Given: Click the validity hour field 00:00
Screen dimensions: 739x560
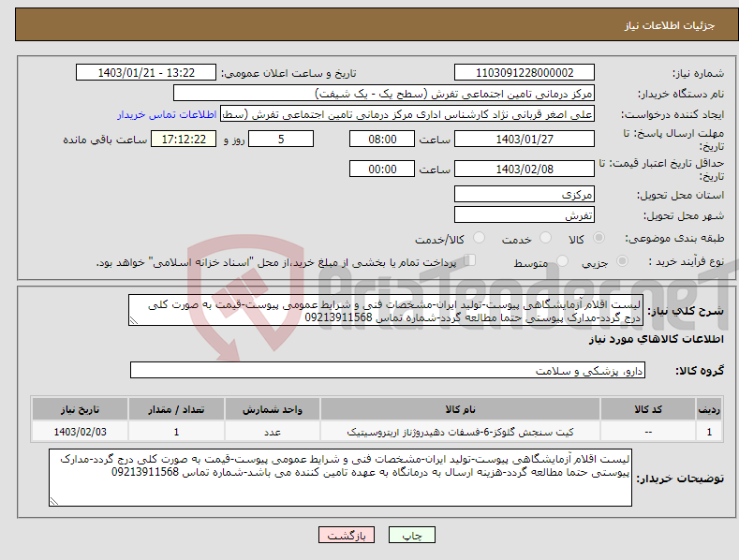Looking at the screenshot, I should click(x=382, y=169).
